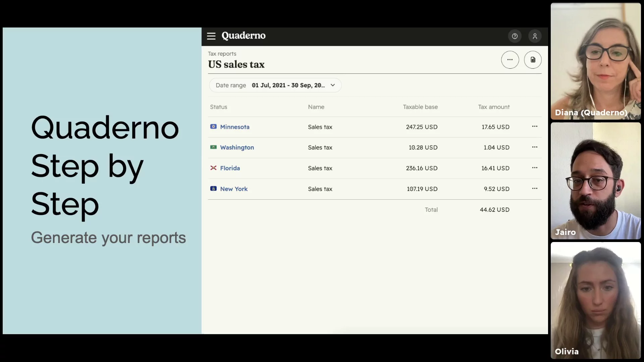
Task: Click the Quaderno logo
Action: 243,36
